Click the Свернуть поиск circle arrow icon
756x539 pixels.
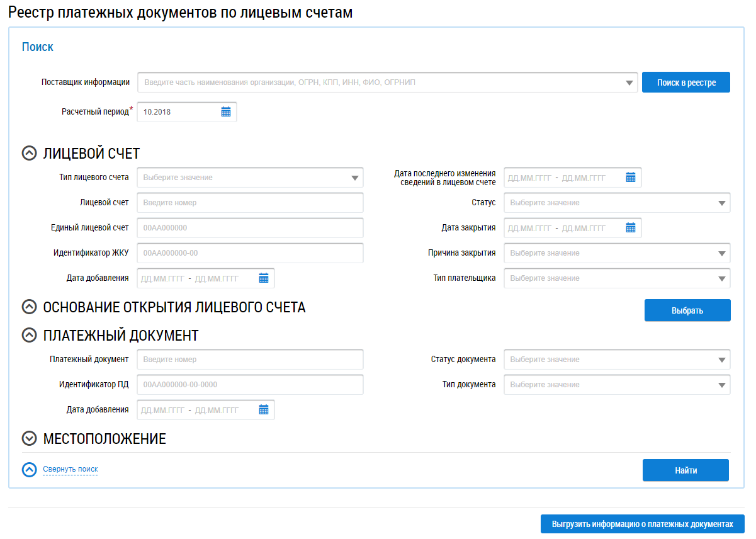[x=29, y=470]
